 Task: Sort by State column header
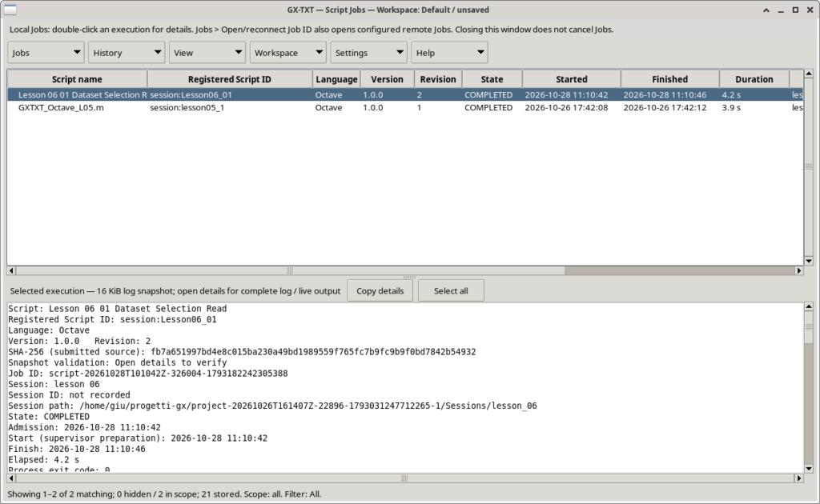click(492, 79)
